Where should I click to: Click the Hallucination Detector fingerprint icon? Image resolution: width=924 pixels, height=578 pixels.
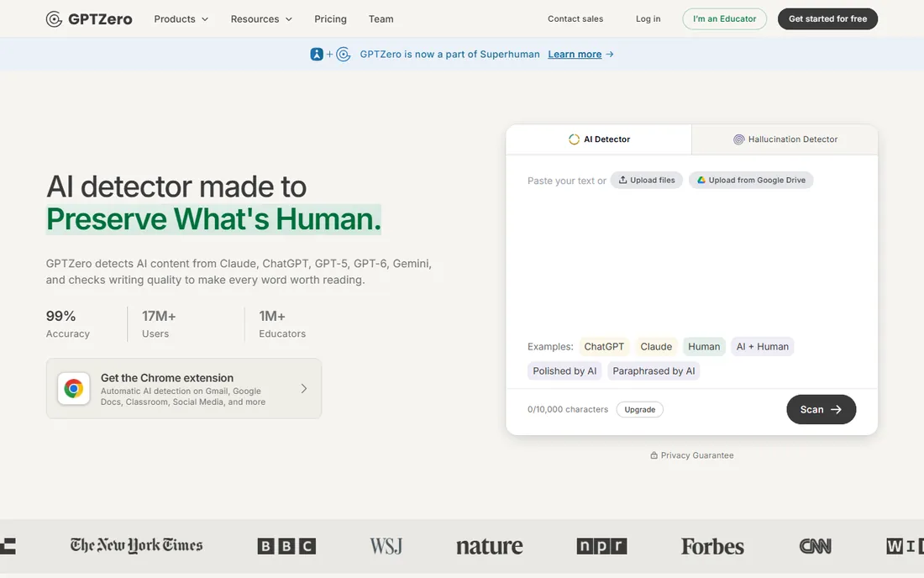[x=738, y=139]
